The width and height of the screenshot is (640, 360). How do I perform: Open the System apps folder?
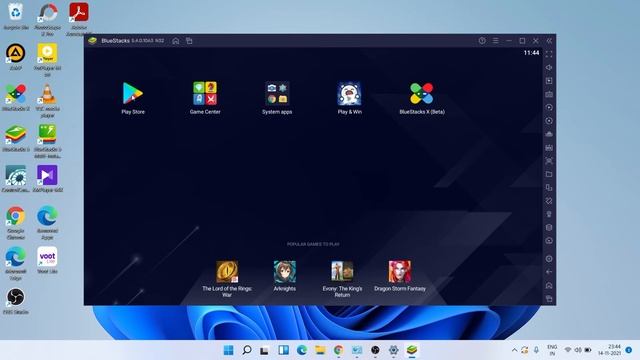tap(277, 98)
